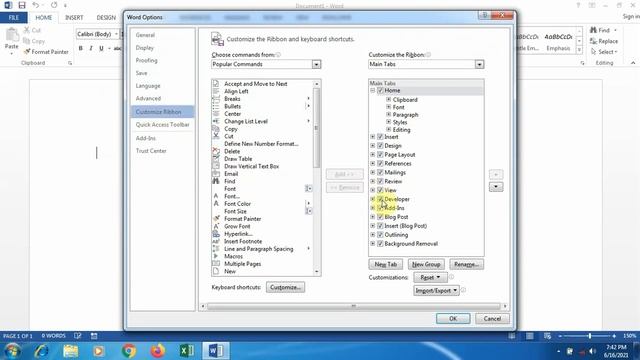This screenshot has height=360, width=640.
Task: Open the Reset customizations dropdown
Action: click(430, 278)
